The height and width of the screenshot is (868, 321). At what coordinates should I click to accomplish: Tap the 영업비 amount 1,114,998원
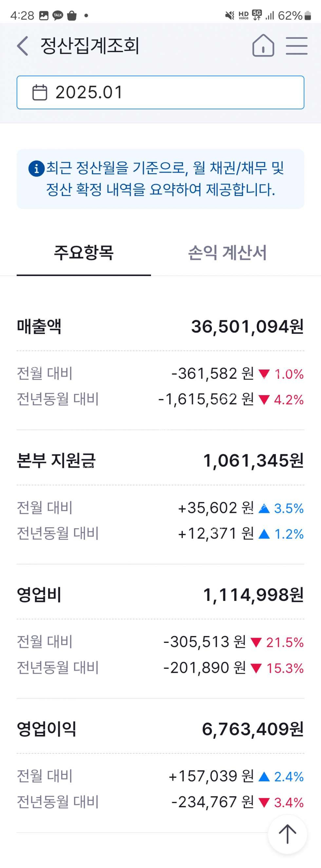click(253, 595)
